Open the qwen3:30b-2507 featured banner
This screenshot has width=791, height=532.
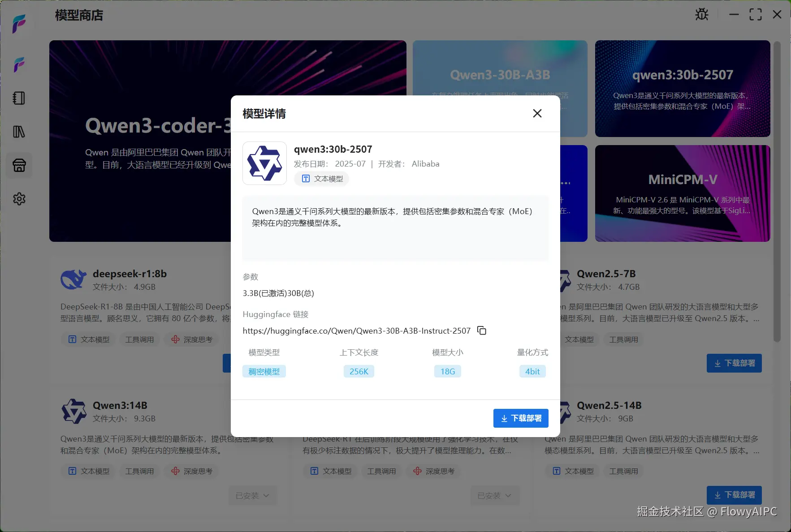(683, 89)
